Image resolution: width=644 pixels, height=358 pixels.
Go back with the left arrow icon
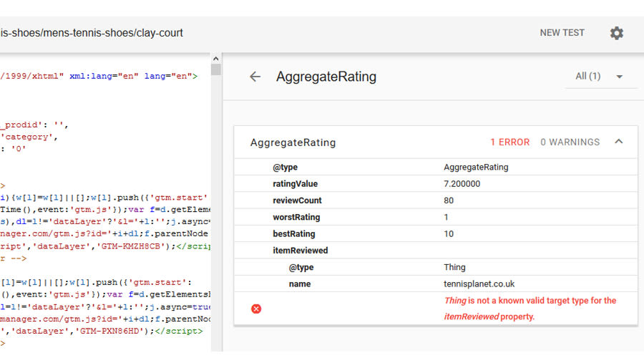255,77
